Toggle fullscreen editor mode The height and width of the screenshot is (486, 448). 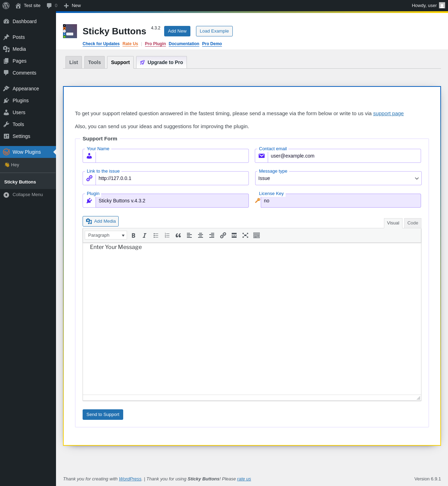(245, 235)
